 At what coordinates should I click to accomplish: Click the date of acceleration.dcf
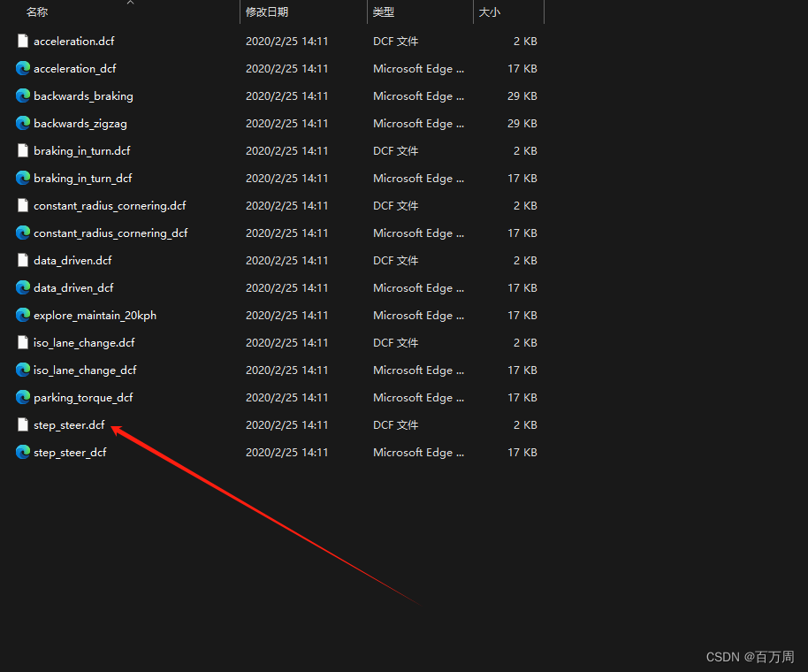click(286, 42)
